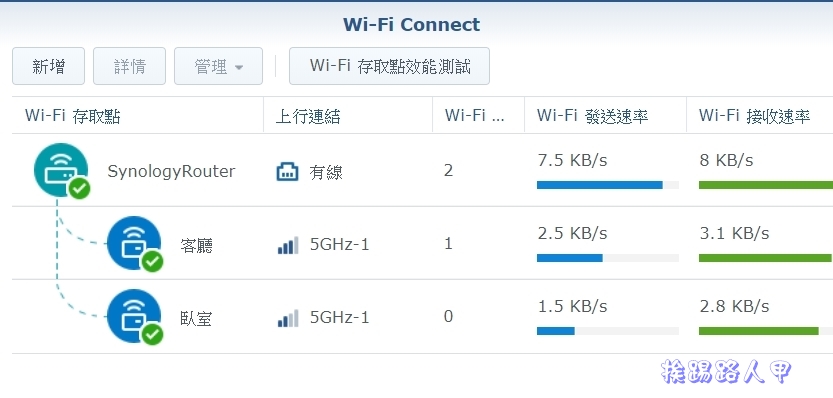
Task: Sort by Wi-Fi 發送速率 column header
Action: coord(605,115)
